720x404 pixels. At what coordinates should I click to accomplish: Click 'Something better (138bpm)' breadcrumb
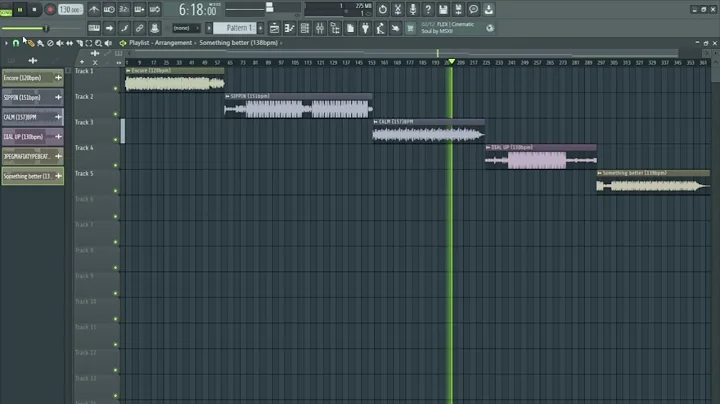point(238,43)
